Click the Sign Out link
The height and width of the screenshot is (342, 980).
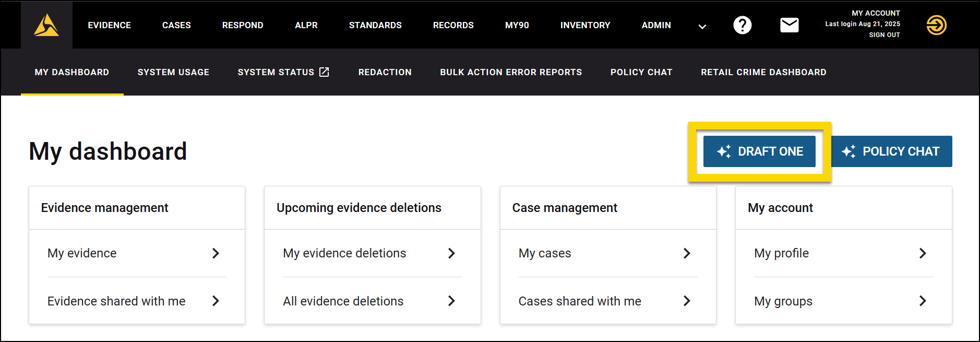tap(884, 35)
